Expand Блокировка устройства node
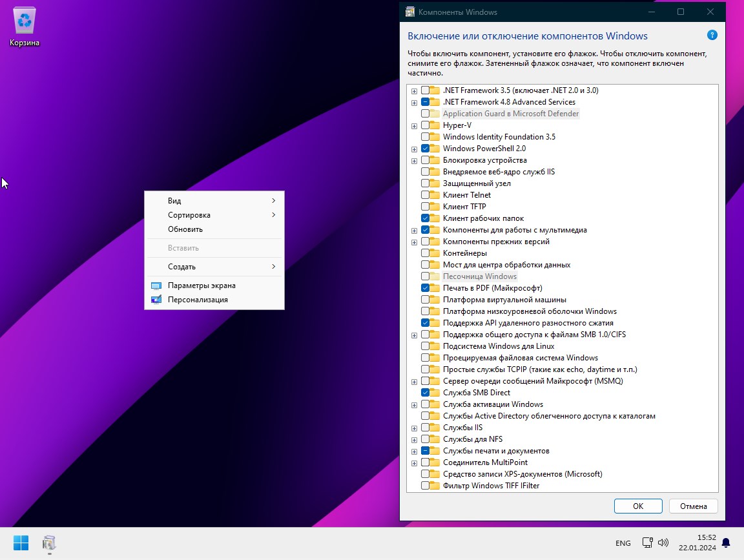This screenshot has width=744, height=560. 414,161
